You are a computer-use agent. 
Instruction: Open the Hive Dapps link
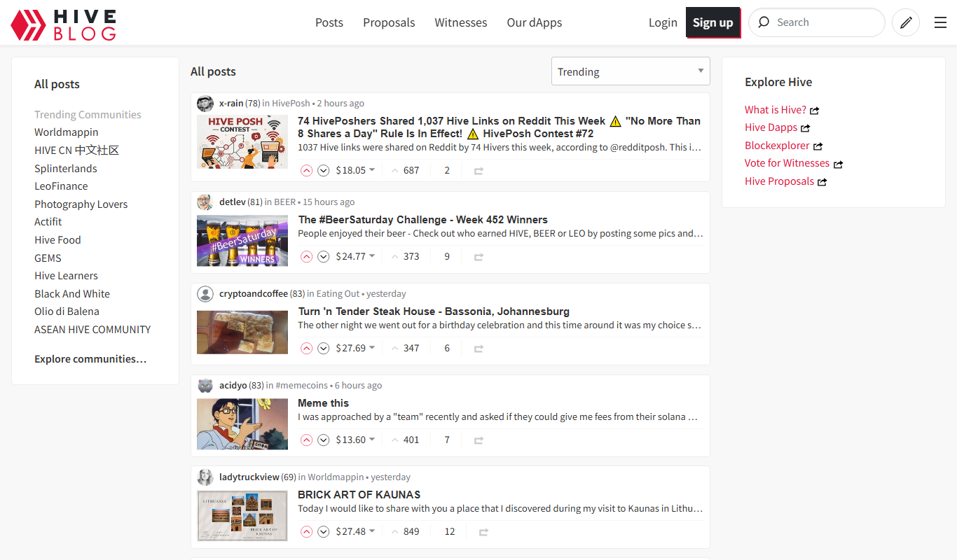pos(771,127)
